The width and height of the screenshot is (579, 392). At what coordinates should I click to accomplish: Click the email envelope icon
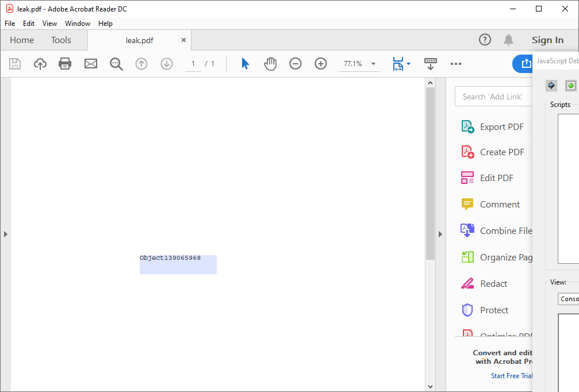click(91, 64)
